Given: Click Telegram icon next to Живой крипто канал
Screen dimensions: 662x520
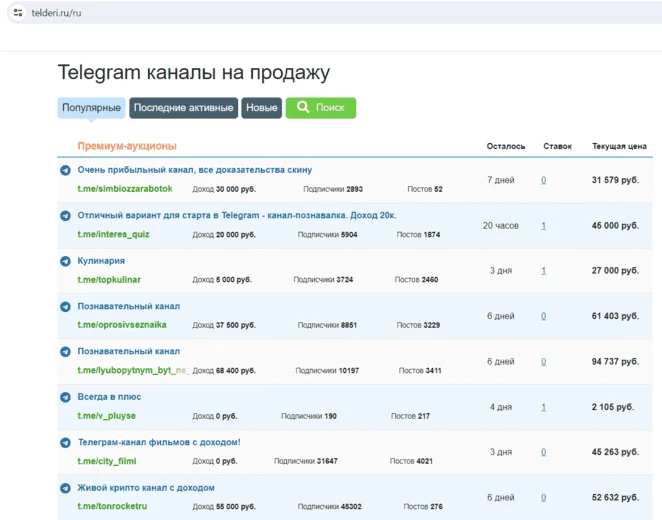Looking at the screenshot, I should click(x=65, y=488).
